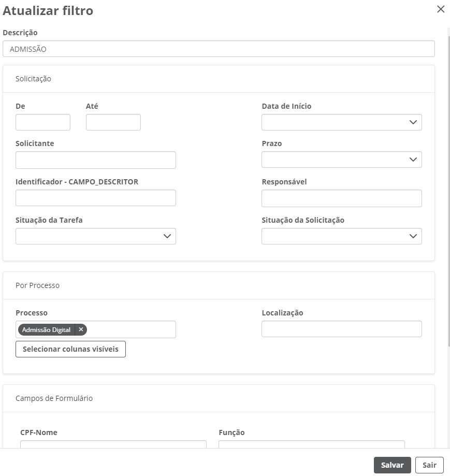Screen dimensions: 450x476
Task: Focus the Até date field
Action: (x=113, y=122)
